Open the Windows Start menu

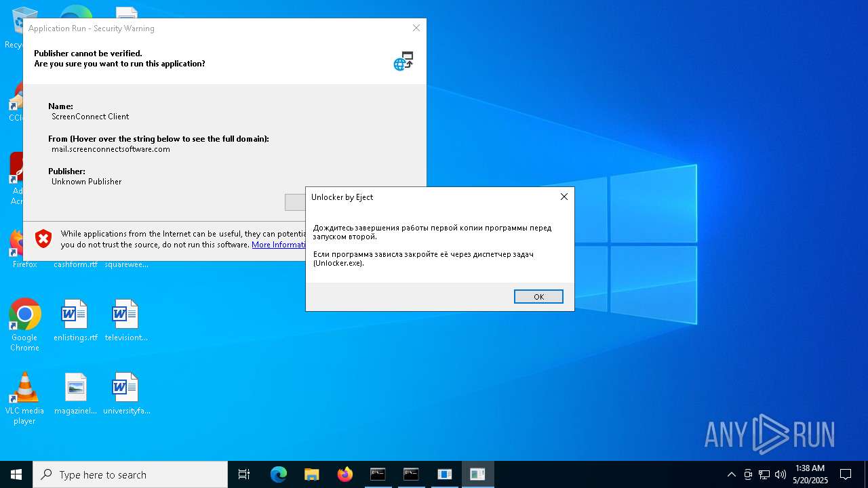click(x=16, y=474)
